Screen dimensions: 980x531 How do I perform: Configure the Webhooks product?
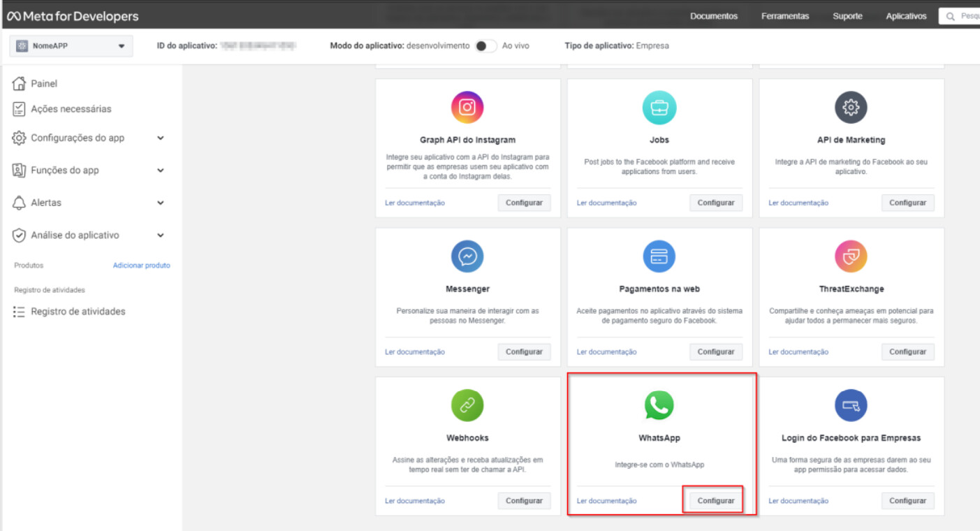(524, 501)
